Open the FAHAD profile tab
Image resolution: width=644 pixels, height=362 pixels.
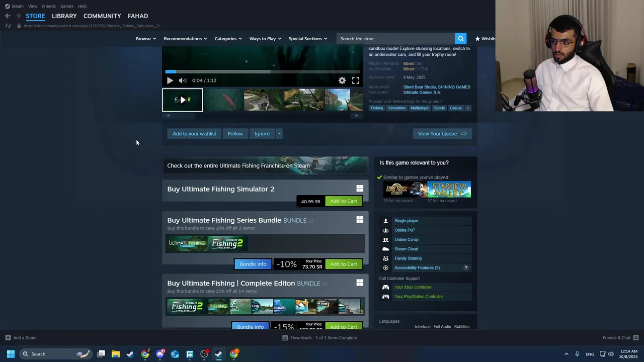tap(138, 16)
